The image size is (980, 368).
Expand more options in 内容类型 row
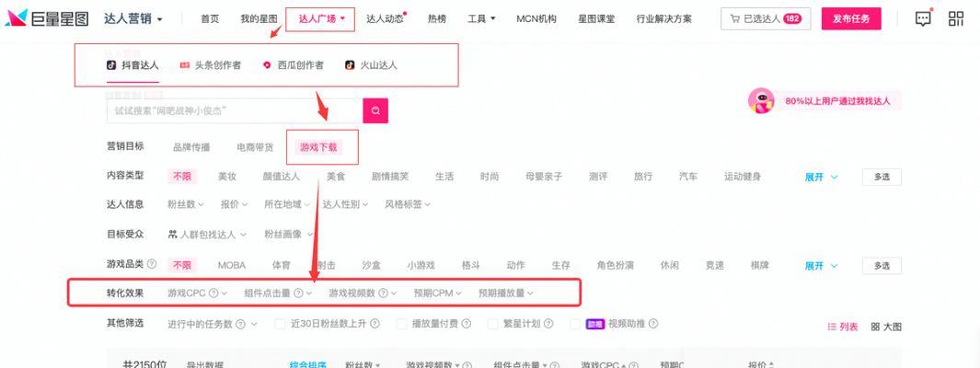[x=821, y=177]
